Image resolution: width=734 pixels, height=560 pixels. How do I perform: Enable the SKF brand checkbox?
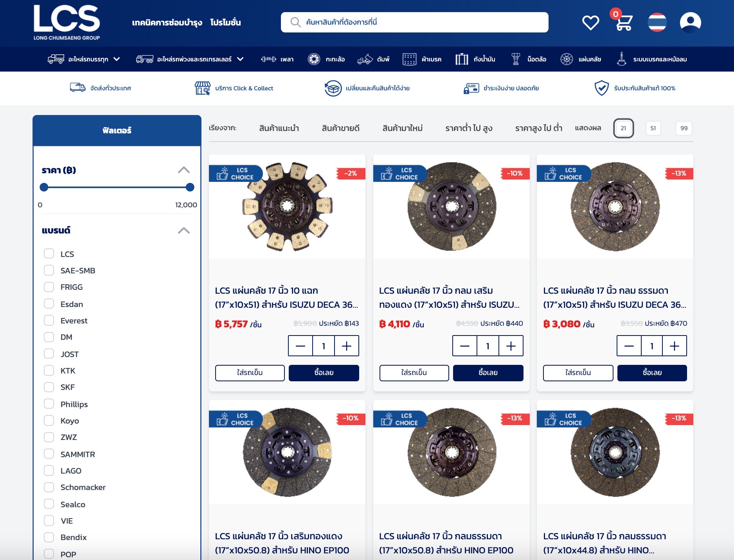click(49, 387)
